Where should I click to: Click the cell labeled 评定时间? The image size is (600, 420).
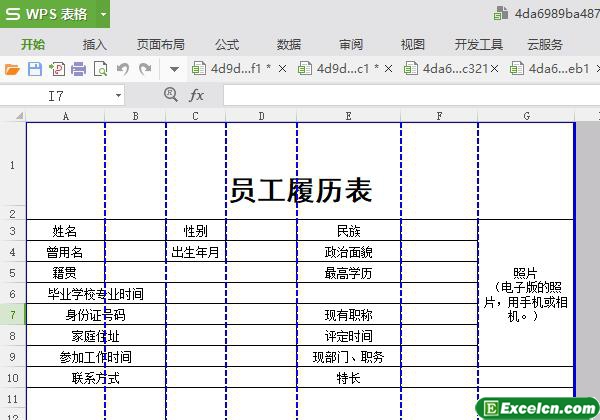point(349,336)
